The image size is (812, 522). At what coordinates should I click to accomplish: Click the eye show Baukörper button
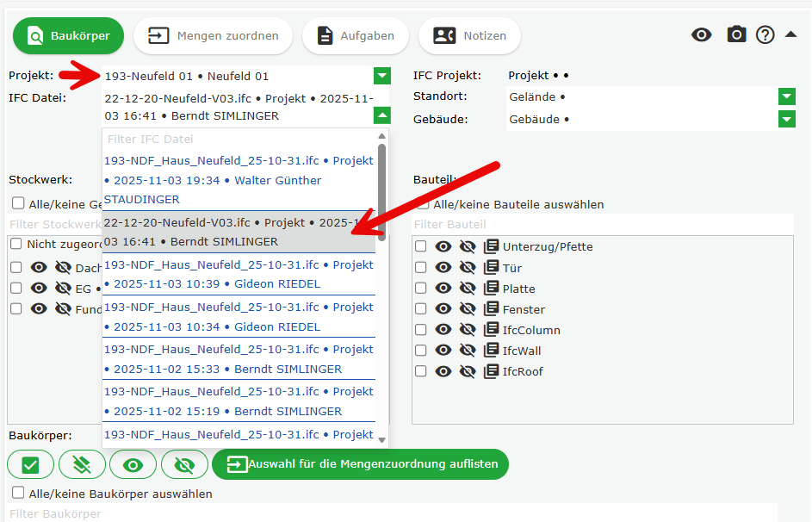(133, 464)
